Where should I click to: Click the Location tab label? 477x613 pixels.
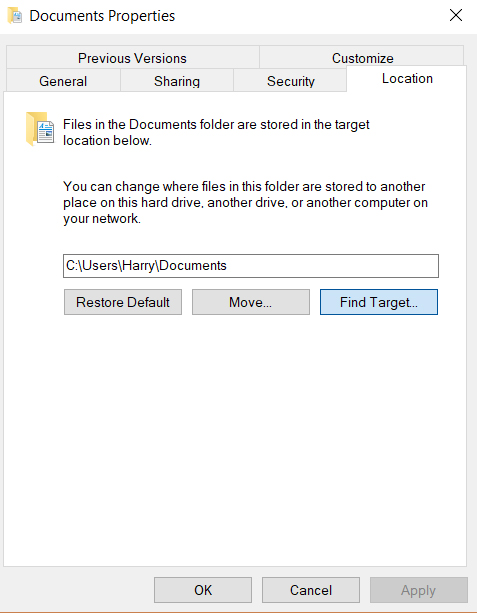click(x=407, y=78)
